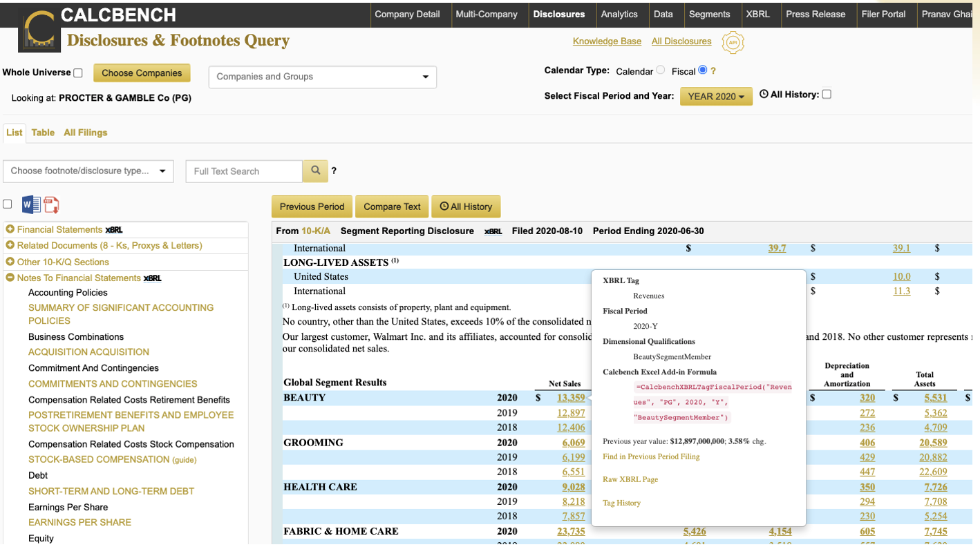The image size is (980, 547).
Task: Click the magnifying glass search button
Action: tap(315, 171)
